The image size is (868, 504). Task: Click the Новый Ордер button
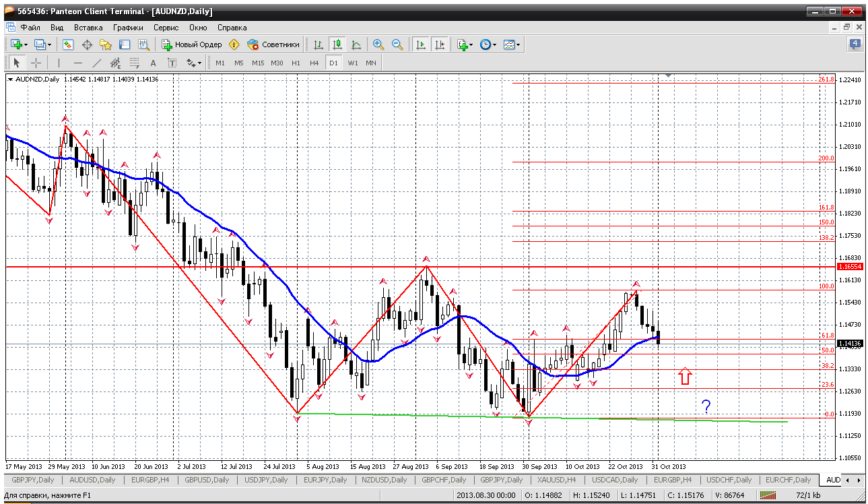click(192, 44)
